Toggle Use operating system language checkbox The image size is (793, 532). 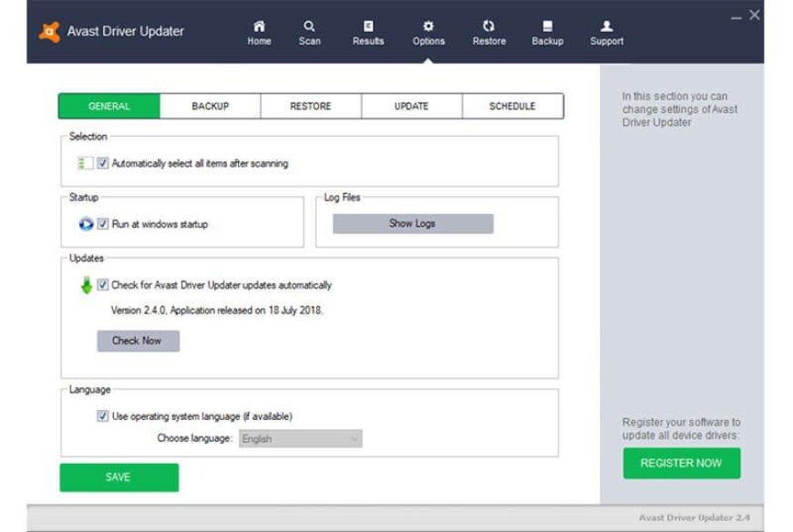(x=103, y=416)
